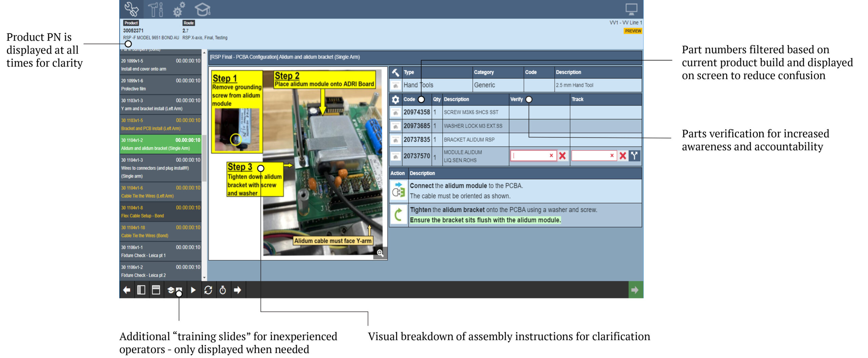Open the hammer and screwdriver tab
868x358 pixels.
click(156, 9)
